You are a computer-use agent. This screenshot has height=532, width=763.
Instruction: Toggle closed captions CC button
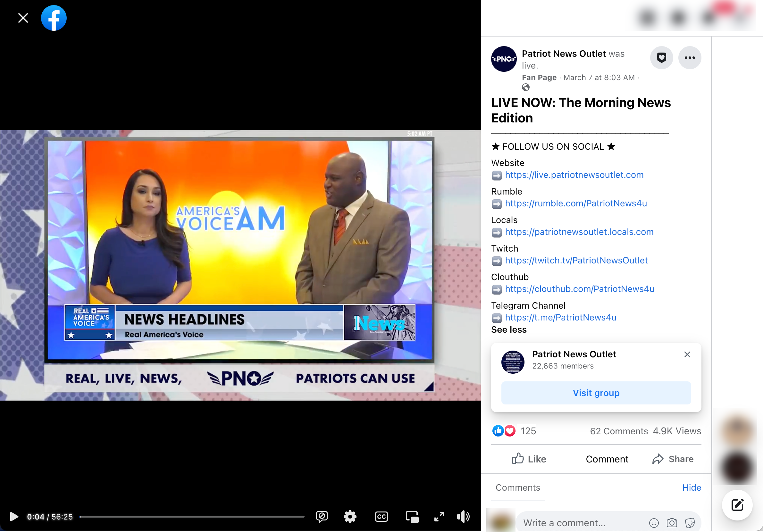pos(381,517)
